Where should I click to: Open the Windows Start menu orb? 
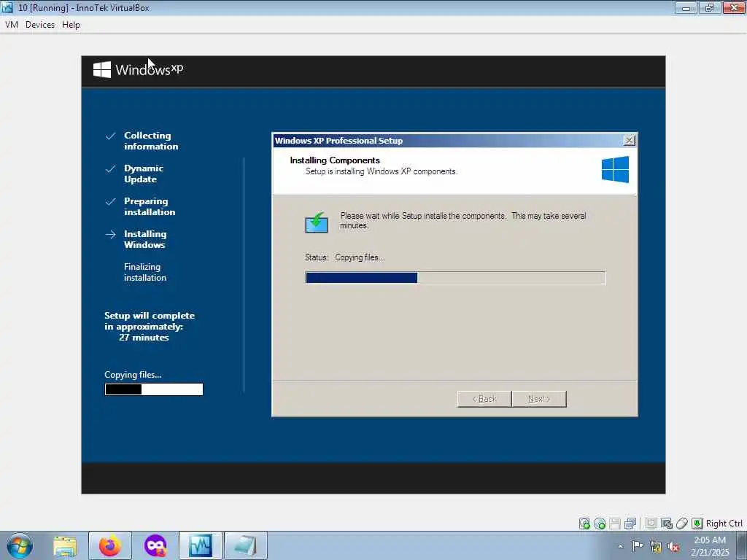tap(20, 545)
